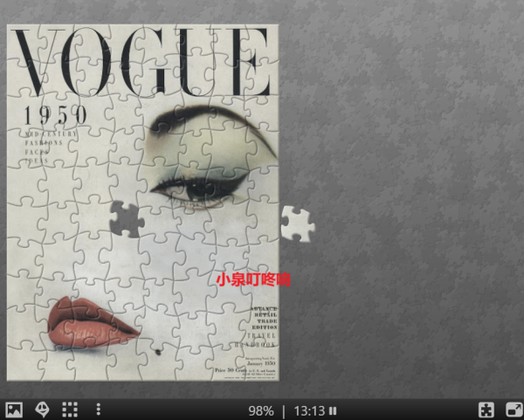Toggle the ghost image icon
Image resolution: width=524 pixels, height=420 pixels.
(42, 410)
